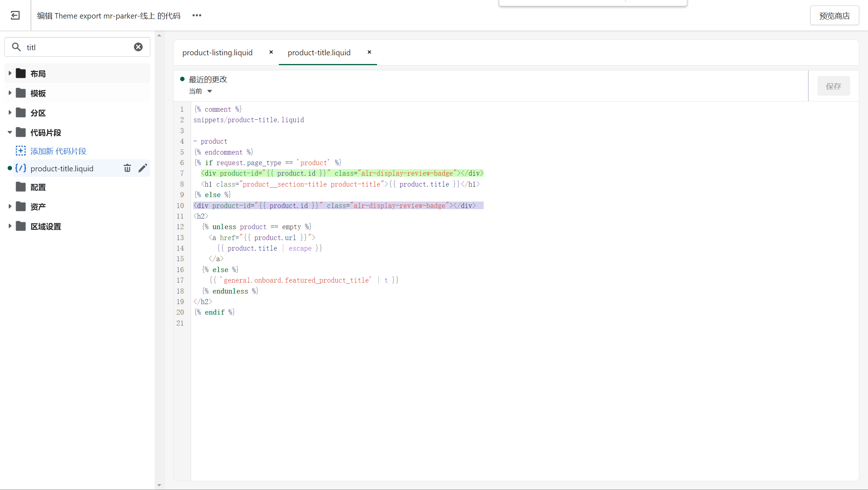The height and width of the screenshot is (490, 868).
Task: Click the 代码片段 folder icon
Action: [21, 132]
